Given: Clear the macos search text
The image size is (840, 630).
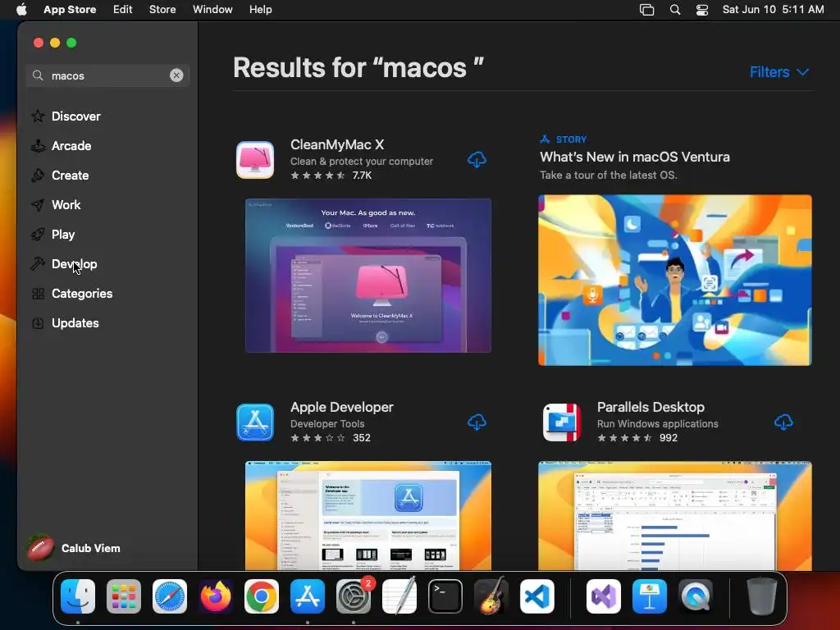Looking at the screenshot, I should point(176,75).
